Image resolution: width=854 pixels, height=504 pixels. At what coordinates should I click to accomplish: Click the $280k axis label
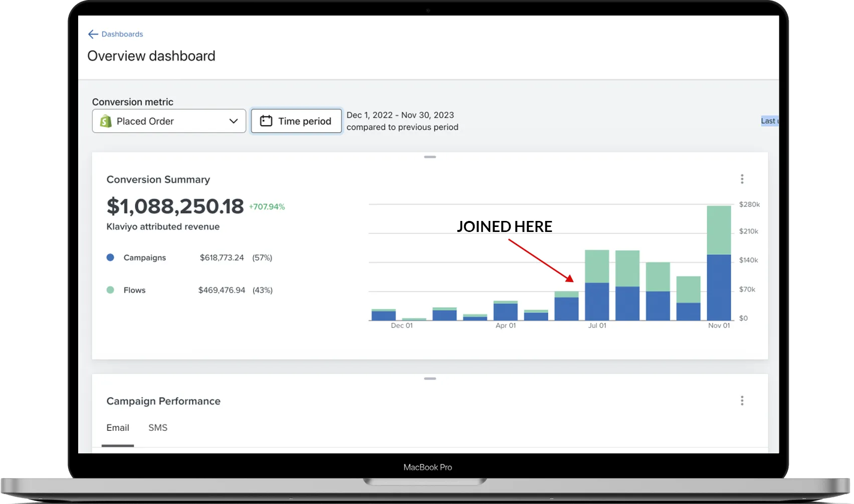tap(749, 204)
